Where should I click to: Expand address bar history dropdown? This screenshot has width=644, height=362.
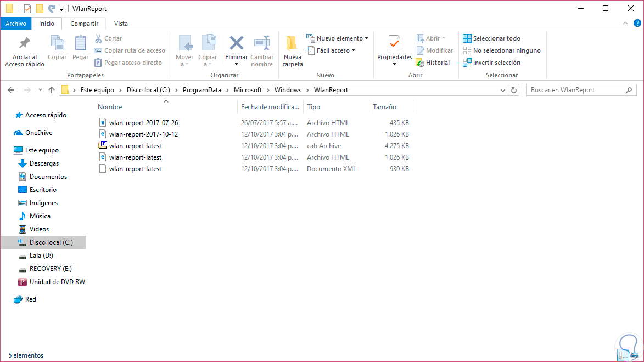503,90
